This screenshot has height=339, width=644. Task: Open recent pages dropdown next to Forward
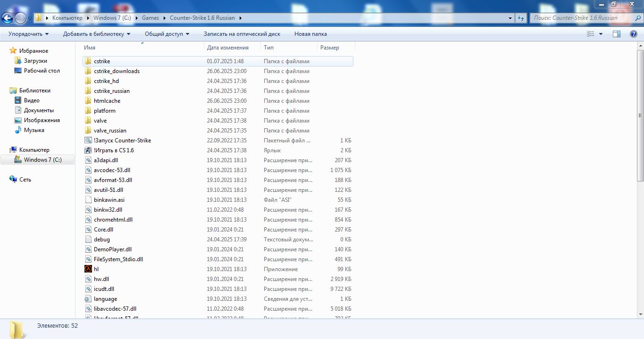(30, 18)
